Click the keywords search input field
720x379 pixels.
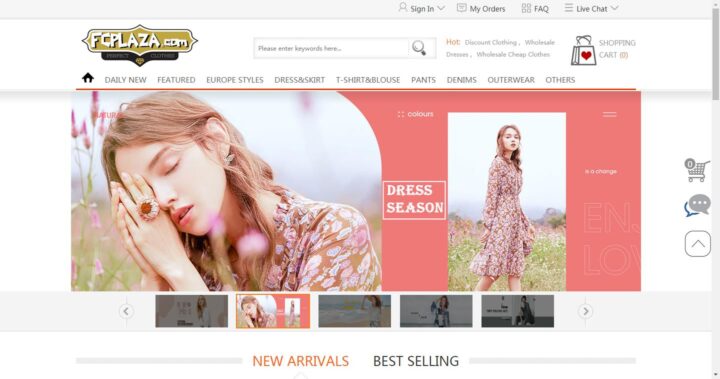click(x=331, y=48)
